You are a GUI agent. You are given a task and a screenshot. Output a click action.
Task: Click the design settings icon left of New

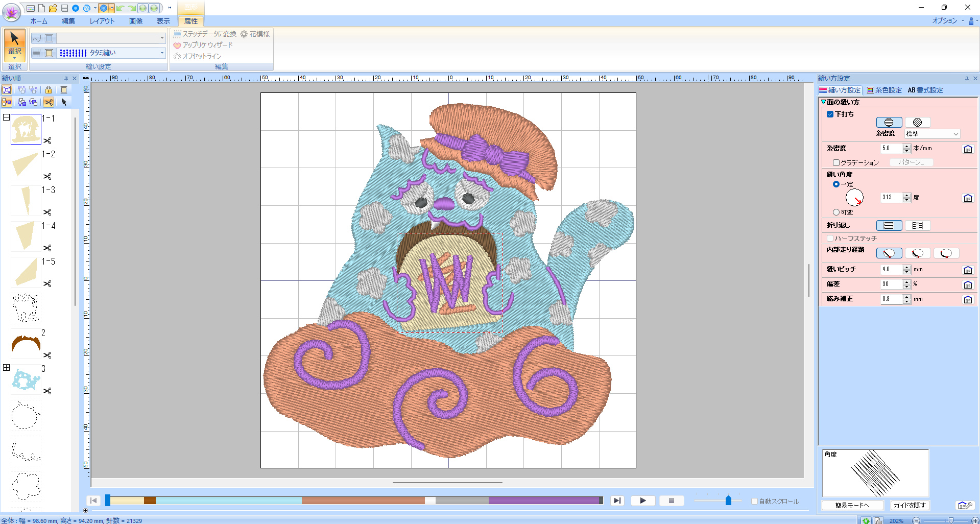31,8
